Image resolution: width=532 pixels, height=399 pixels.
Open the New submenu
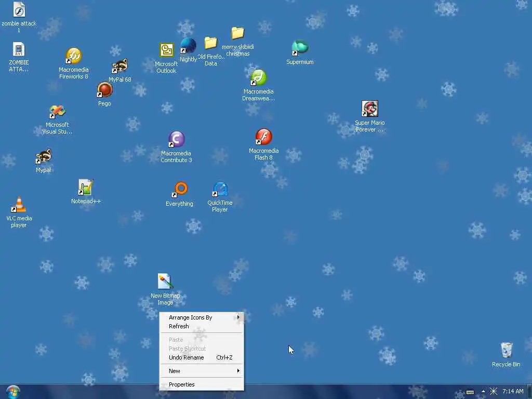coord(202,371)
